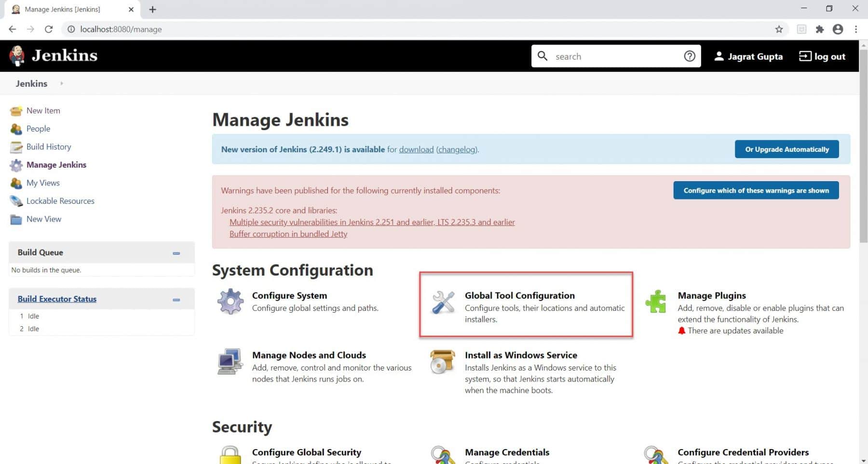Open the Jenkins changelog link
This screenshot has width=868, height=464.
coord(456,149)
